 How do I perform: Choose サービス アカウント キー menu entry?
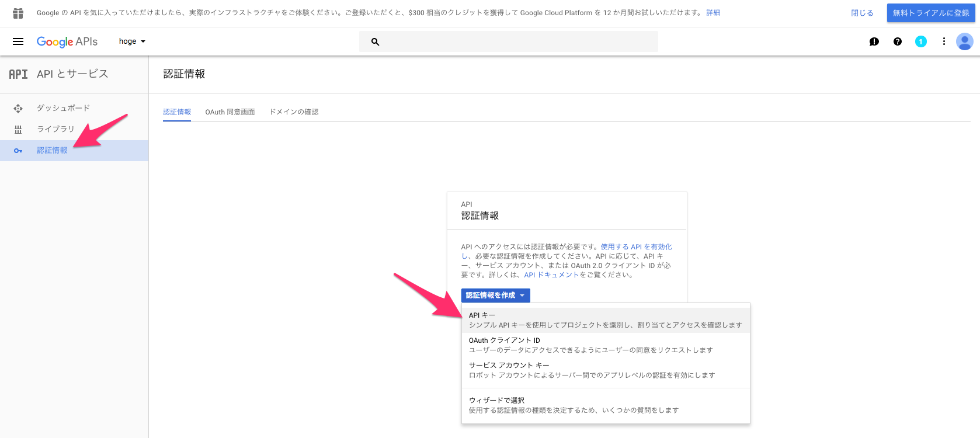(606, 370)
